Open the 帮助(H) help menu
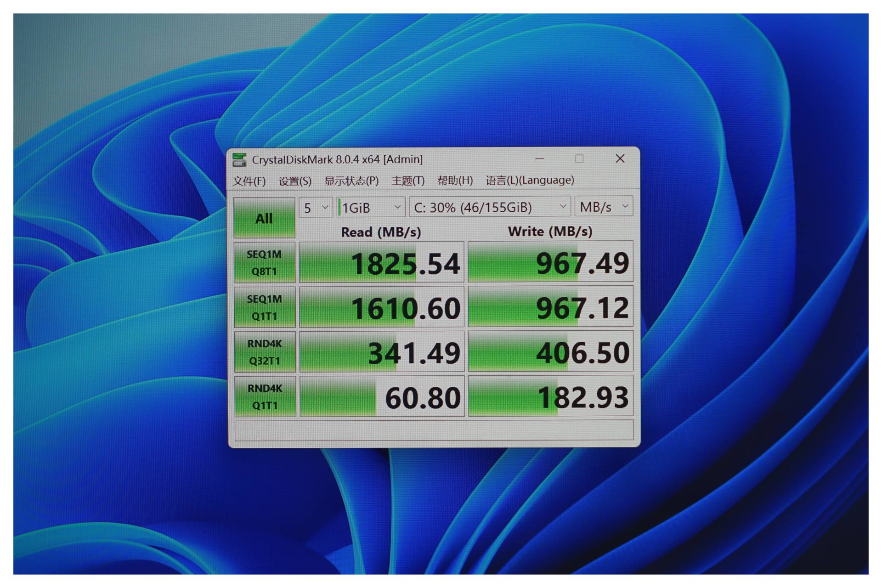 point(455,181)
